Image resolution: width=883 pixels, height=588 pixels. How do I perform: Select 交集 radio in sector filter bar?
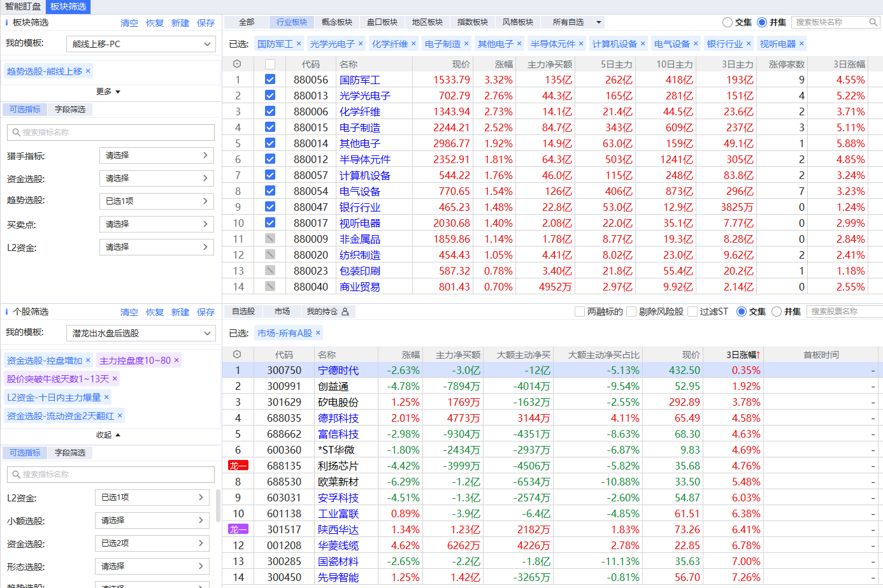(x=728, y=22)
